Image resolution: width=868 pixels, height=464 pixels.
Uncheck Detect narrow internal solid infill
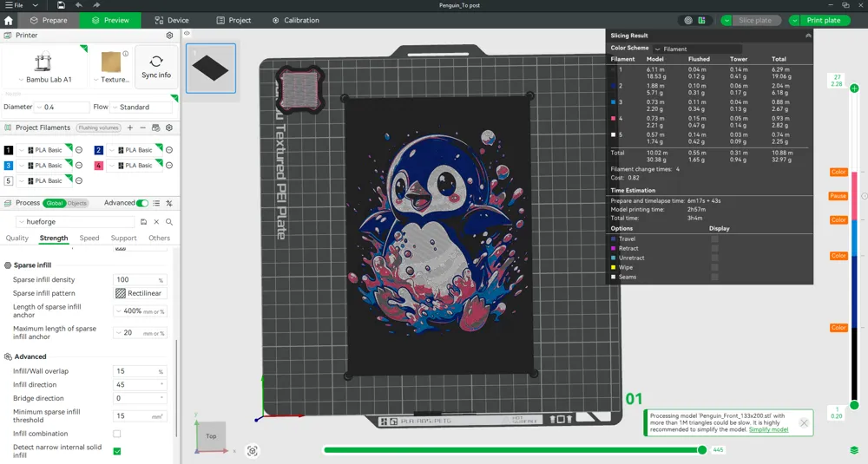click(117, 451)
